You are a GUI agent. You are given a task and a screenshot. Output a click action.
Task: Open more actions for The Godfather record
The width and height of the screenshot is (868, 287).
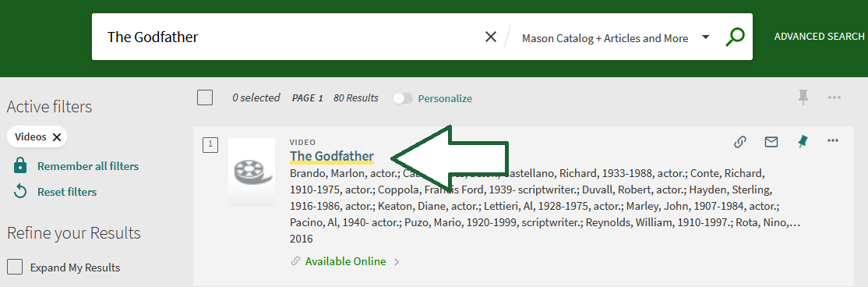[x=833, y=141]
